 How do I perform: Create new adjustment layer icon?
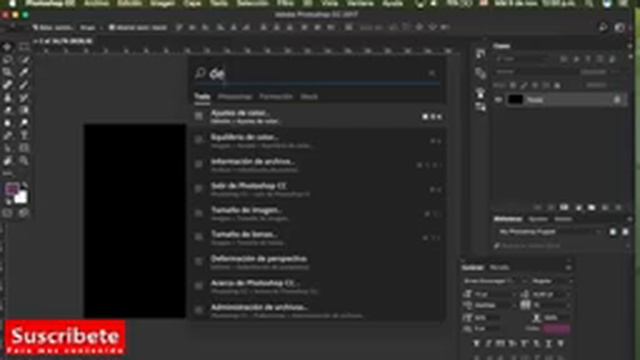click(578, 208)
